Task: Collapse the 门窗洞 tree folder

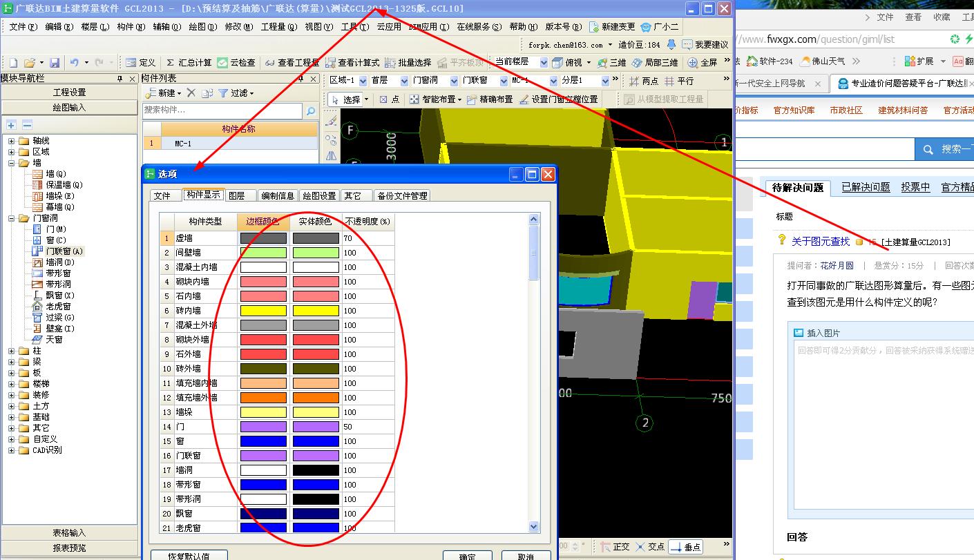Action: 12,218
